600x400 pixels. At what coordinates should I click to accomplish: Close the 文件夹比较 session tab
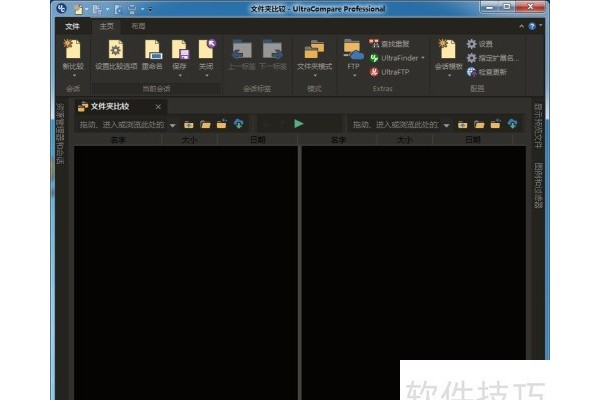pyautogui.click(x=158, y=107)
